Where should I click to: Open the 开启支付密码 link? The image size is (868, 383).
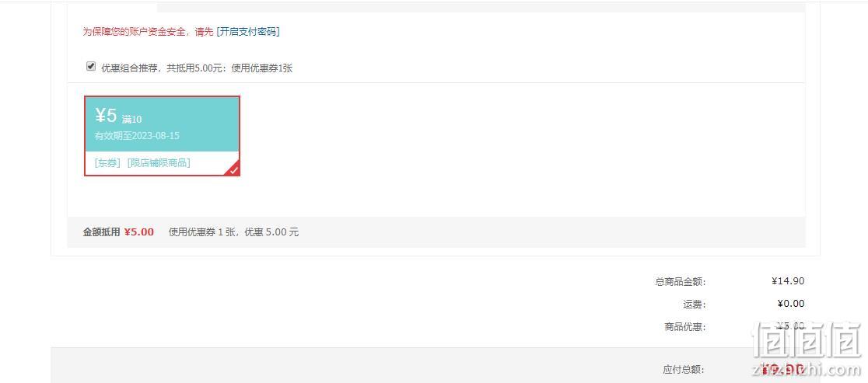[x=247, y=32]
